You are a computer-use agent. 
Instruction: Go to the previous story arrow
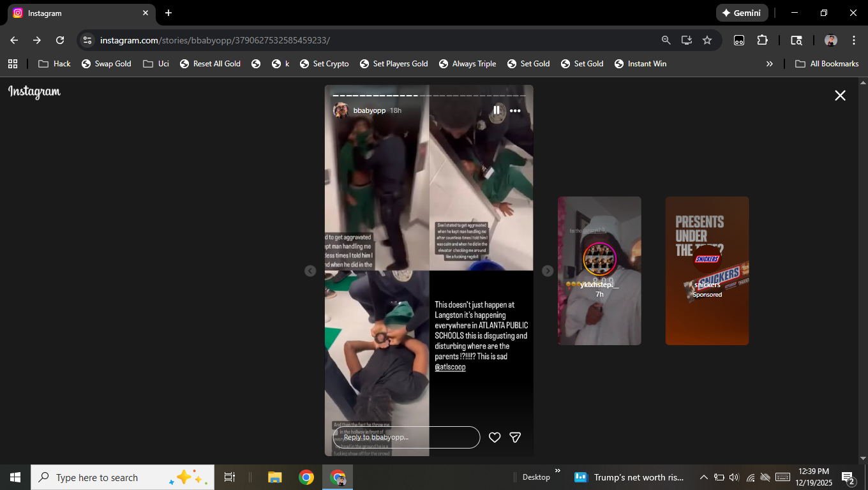pos(310,271)
